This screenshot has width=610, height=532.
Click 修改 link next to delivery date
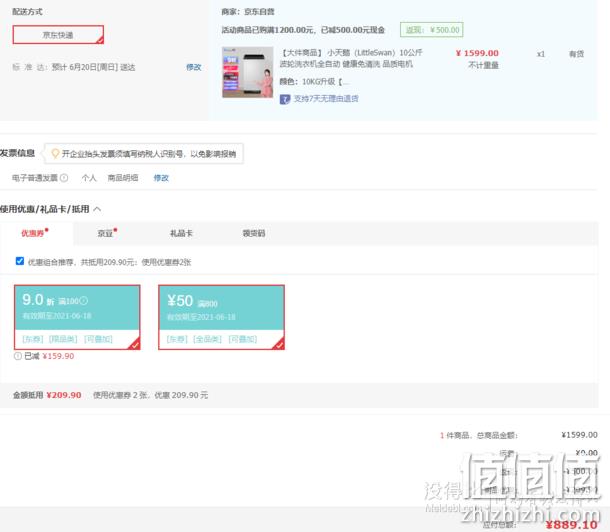point(193,67)
